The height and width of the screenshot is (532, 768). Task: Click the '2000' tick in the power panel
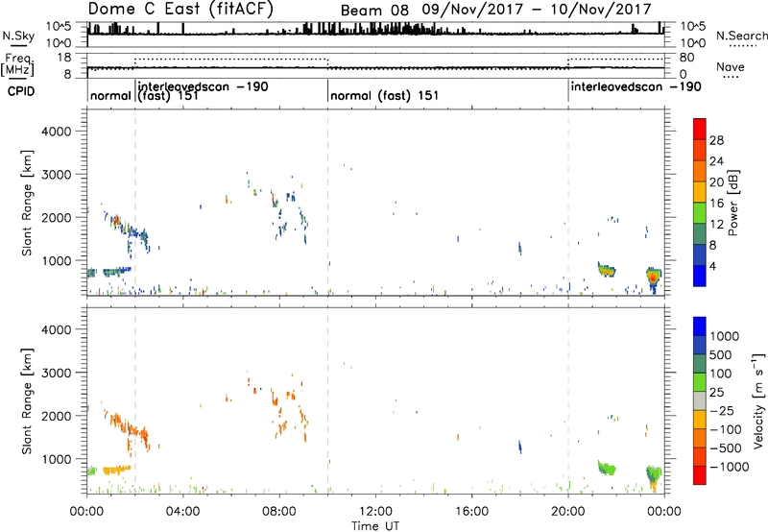click(56, 217)
